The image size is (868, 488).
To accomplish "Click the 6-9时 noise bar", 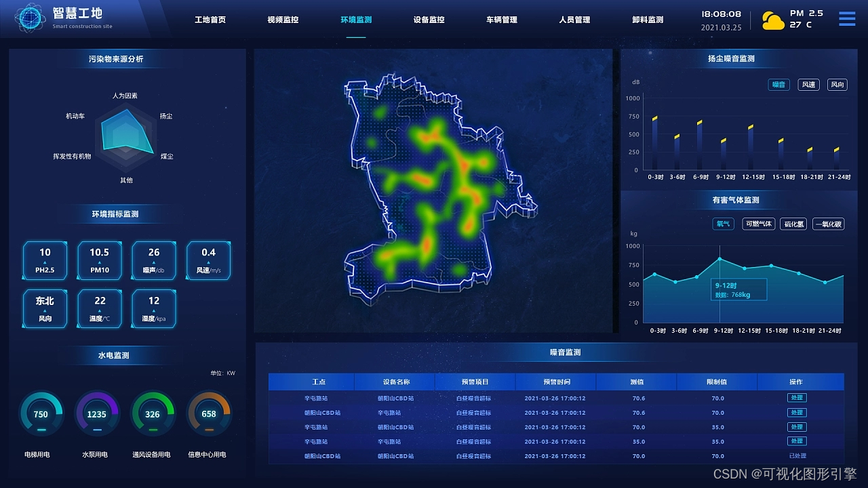I will pos(699,145).
